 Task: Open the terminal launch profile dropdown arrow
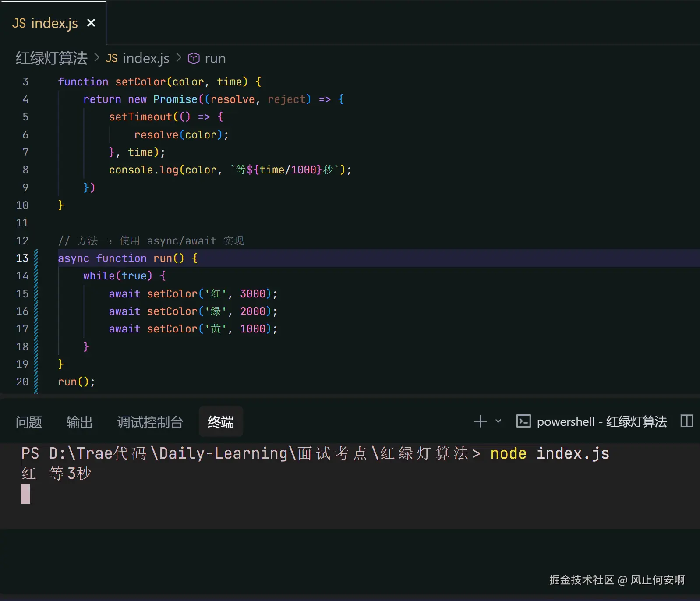coord(498,421)
